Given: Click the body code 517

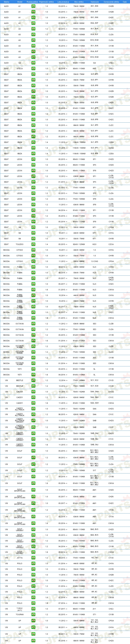Looking at the screenshot, I should point(94,471).
